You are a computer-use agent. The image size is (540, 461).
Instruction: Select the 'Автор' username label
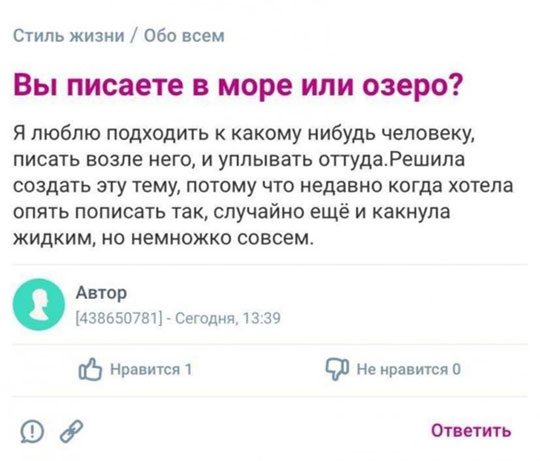(x=101, y=293)
